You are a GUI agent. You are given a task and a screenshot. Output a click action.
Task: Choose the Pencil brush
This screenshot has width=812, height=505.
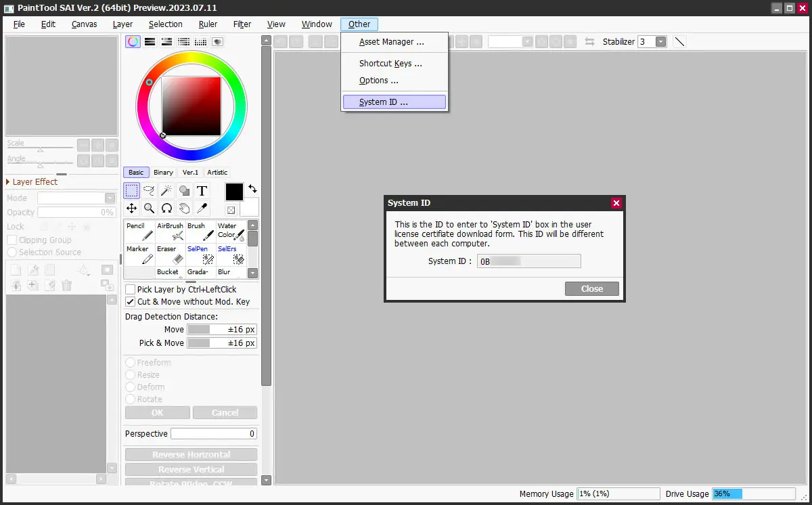(x=139, y=232)
